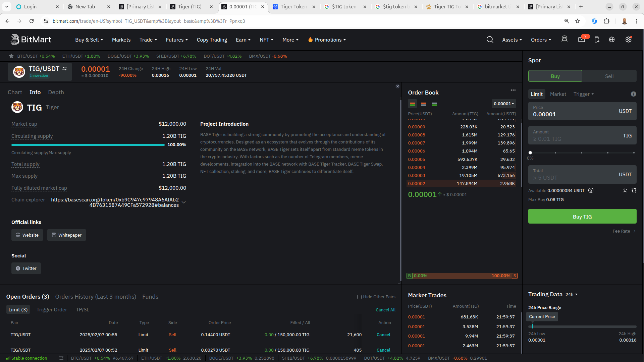
Task: Open the Trigger order type dropdown
Action: [x=584, y=94]
